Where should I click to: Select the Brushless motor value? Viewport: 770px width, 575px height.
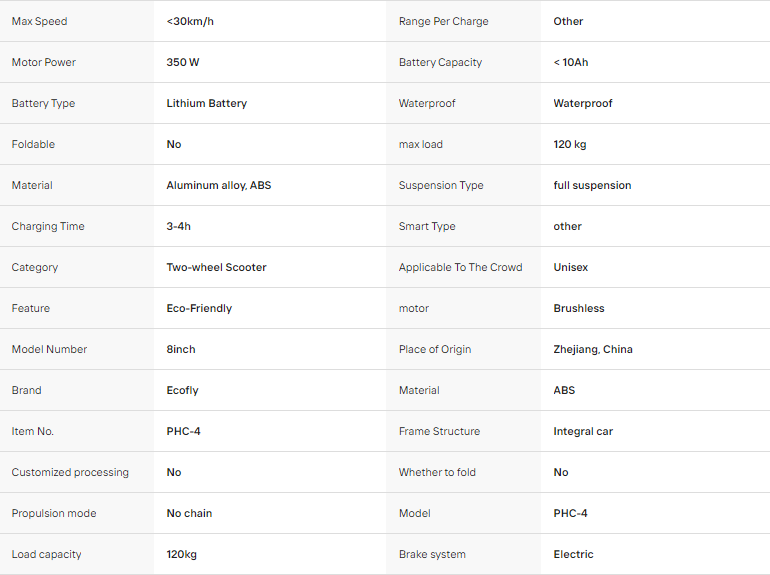click(x=579, y=308)
